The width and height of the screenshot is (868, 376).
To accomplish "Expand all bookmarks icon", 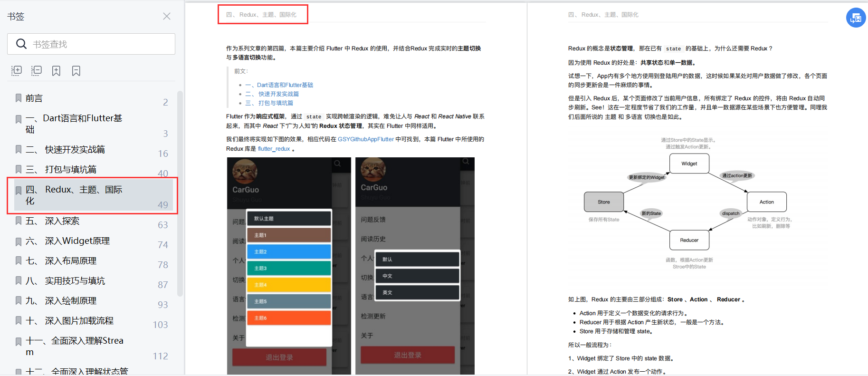I will pos(17,71).
